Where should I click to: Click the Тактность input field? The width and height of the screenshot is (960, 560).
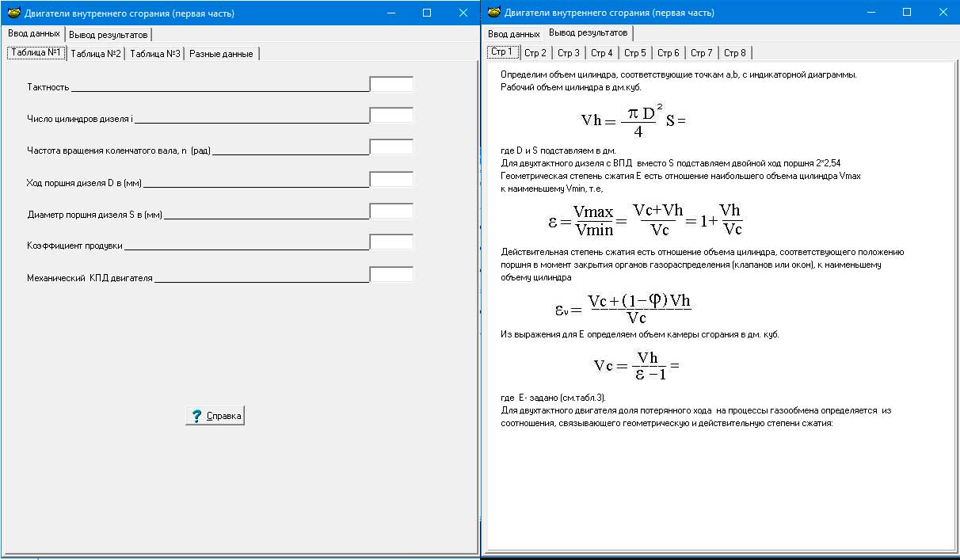coord(391,84)
